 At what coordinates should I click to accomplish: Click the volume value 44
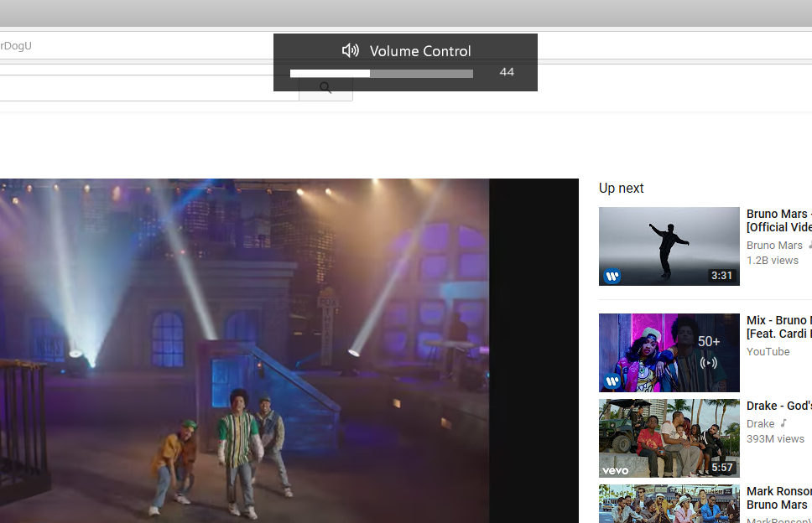507,72
